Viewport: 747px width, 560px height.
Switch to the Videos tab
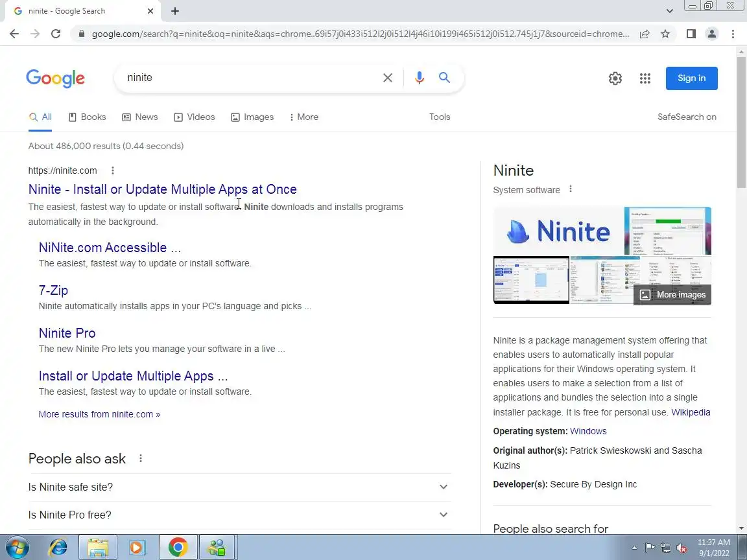[x=195, y=117]
